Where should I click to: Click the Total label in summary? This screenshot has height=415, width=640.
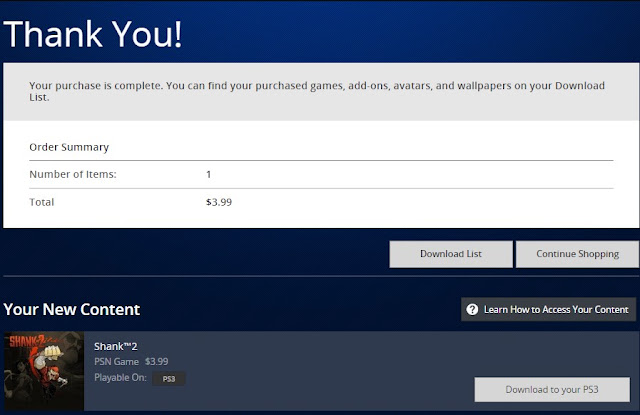[x=42, y=202]
